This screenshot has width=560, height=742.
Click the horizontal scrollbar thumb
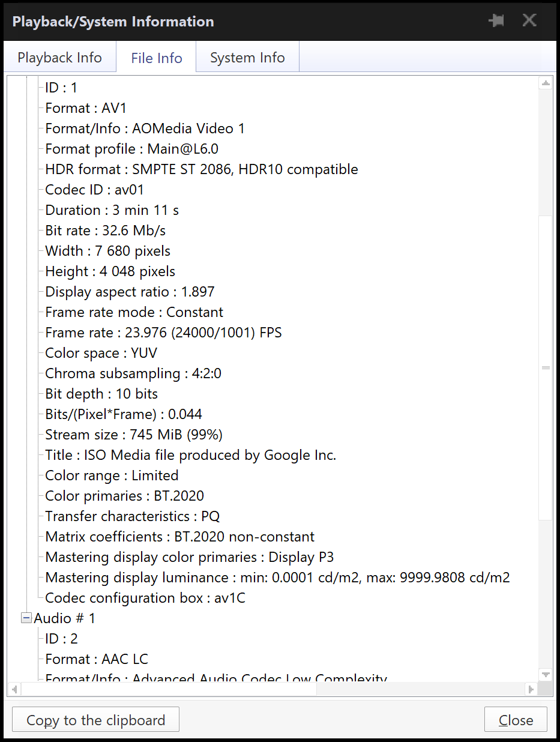tap(169, 689)
